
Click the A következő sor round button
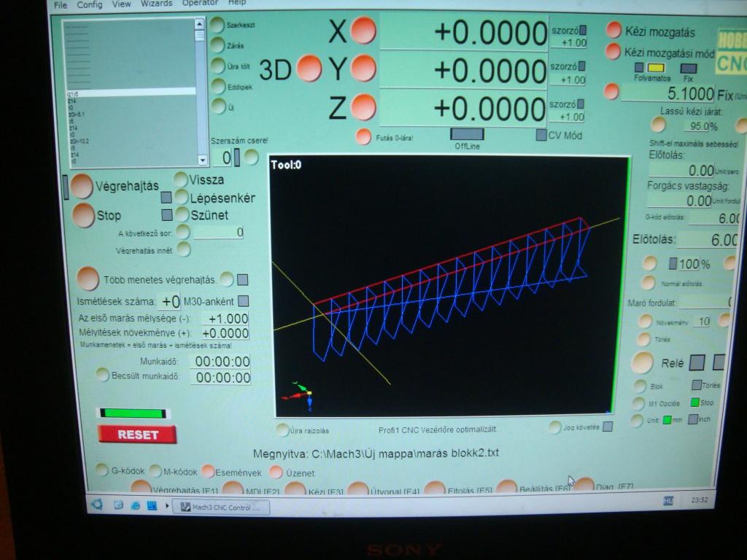[183, 232]
